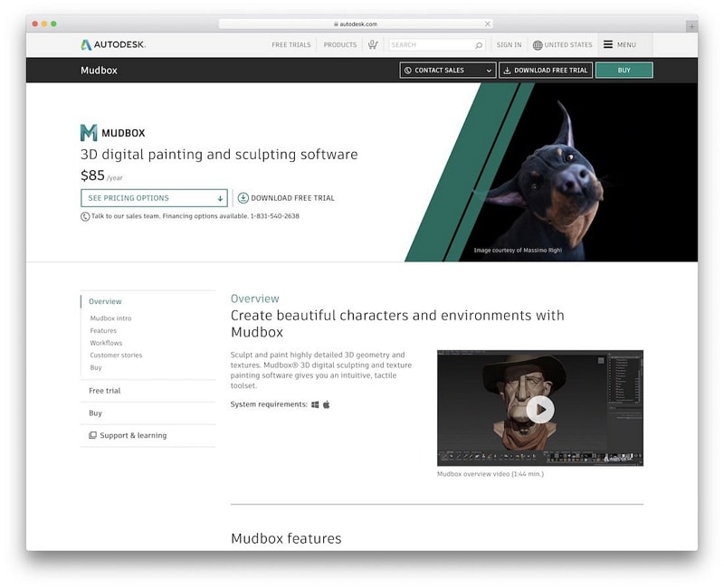Expand See Pricing Options dropdown
Viewport: 724px width, 588px height.
pyautogui.click(x=154, y=198)
